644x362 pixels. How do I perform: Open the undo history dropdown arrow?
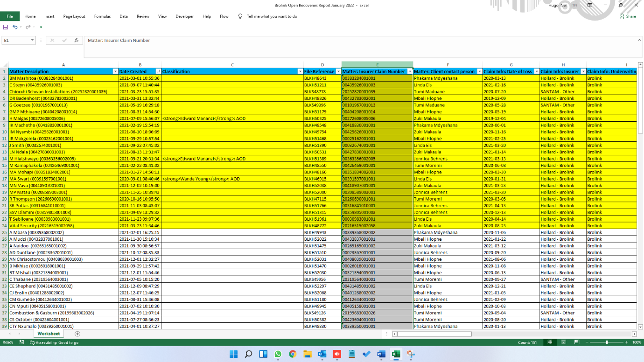[x=21, y=27]
